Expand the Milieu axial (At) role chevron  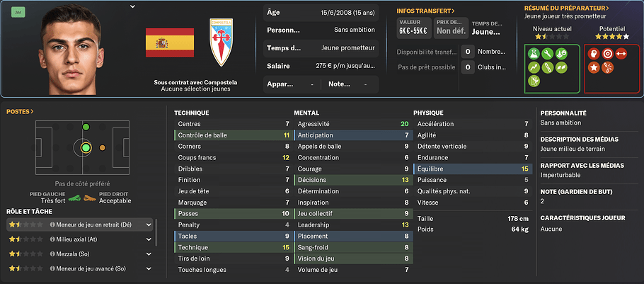(x=149, y=239)
